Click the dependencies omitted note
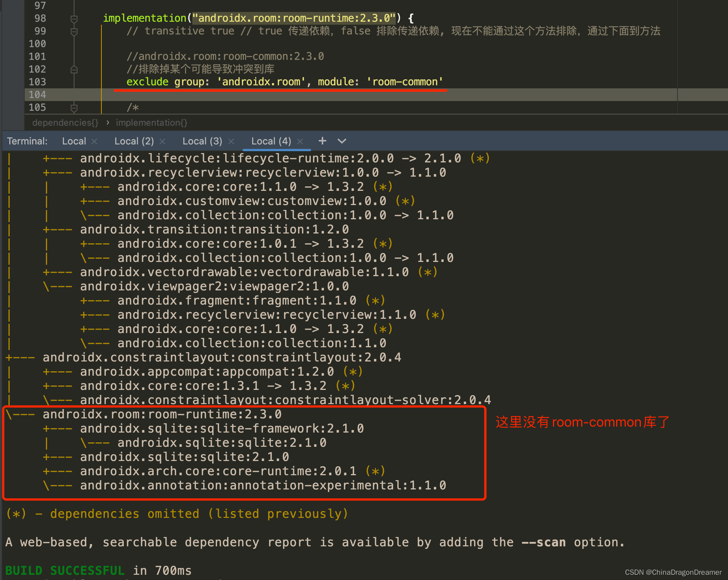 tap(177, 514)
